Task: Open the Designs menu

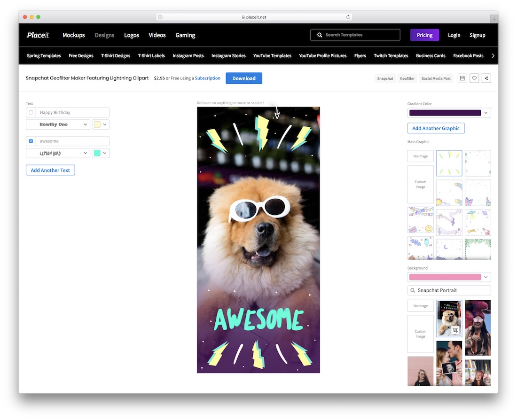Action: point(104,35)
